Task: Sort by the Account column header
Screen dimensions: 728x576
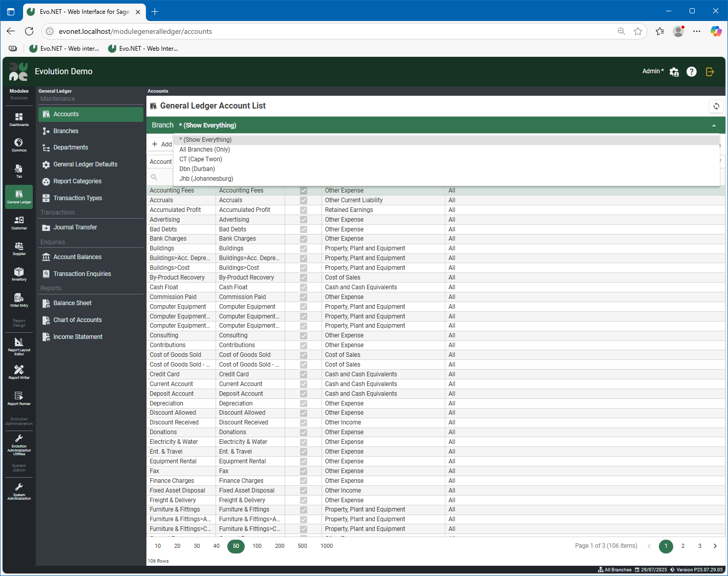Action: (x=161, y=162)
